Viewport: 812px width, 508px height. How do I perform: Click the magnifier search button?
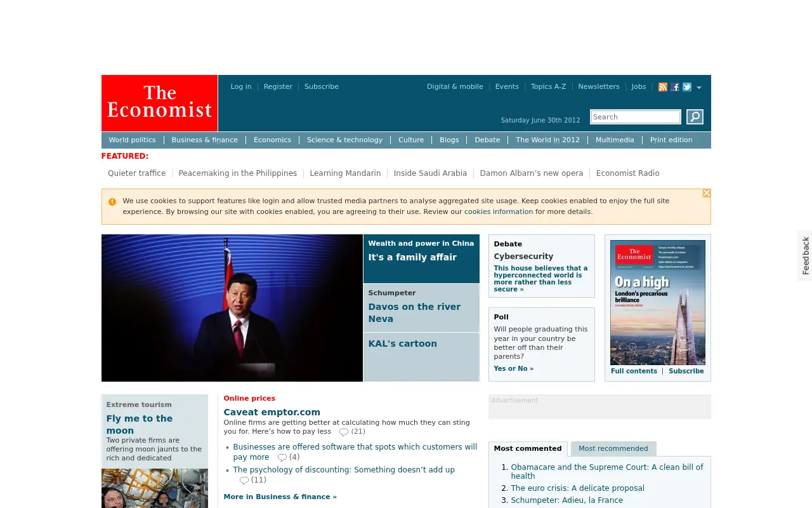pos(695,117)
